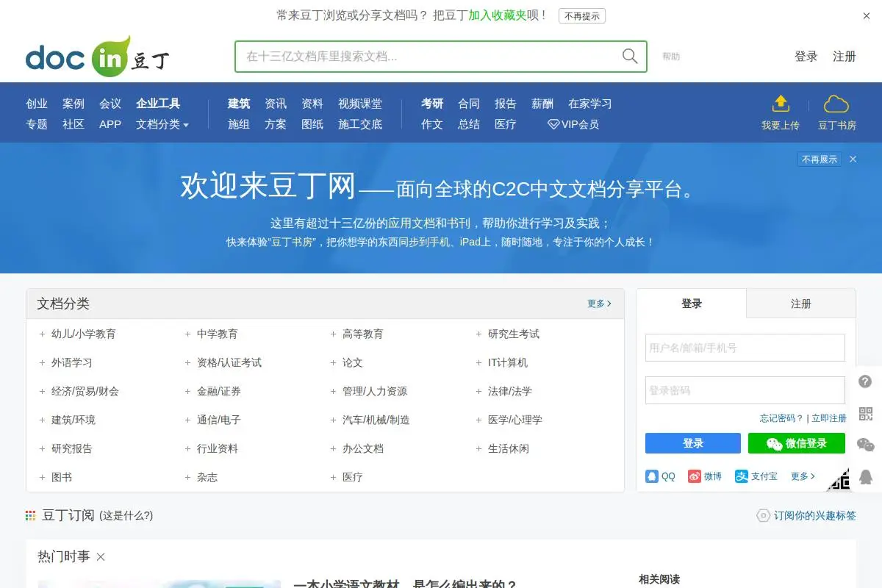Open the 施工交底 nav item
This screenshot has width=882, height=588.
click(x=360, y=124)
